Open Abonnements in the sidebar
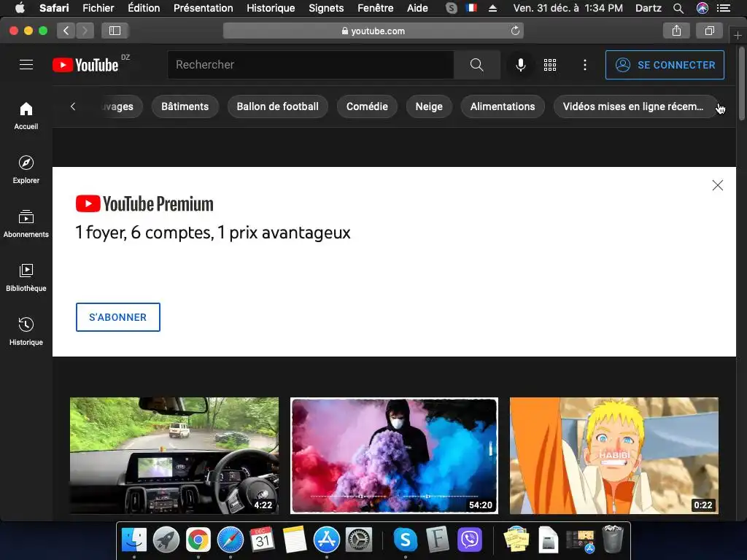Screen dimensions: 747x560 (26, 223)
